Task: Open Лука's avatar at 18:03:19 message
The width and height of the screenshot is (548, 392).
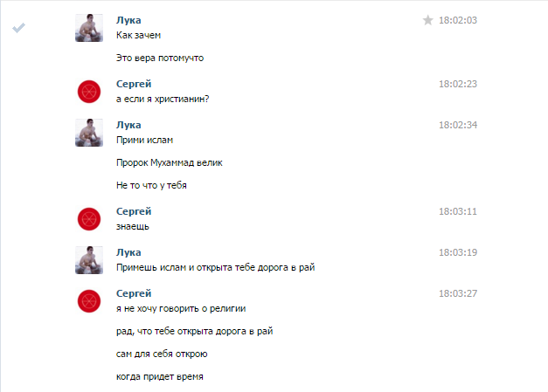Action: tap(89, 260)
